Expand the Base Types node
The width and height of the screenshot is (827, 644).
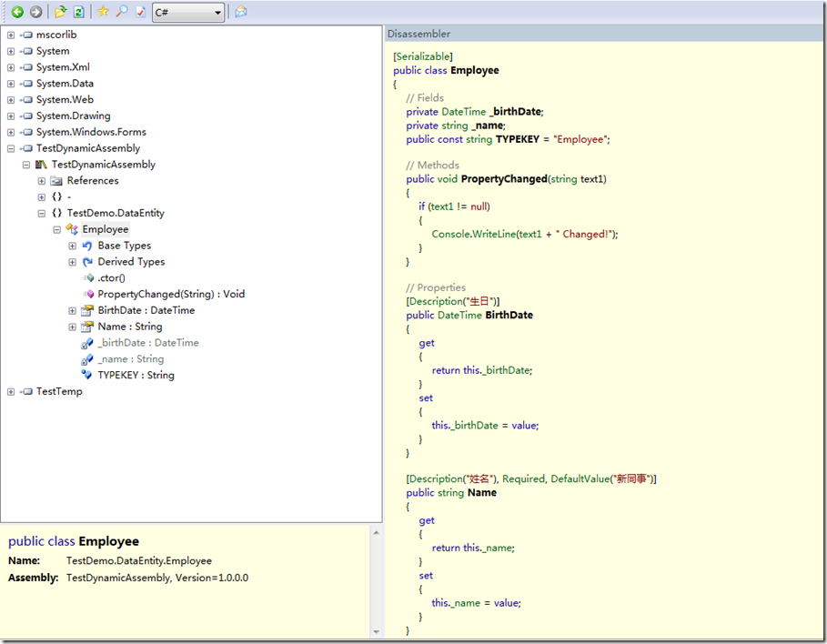coord(72,246)
